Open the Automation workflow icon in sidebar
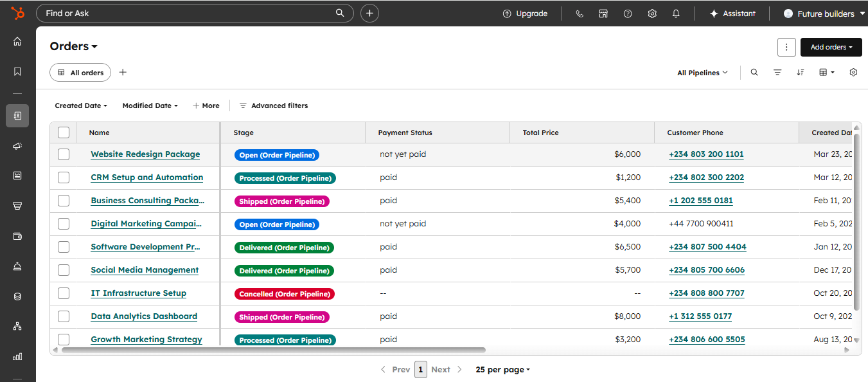Screen dimensions: 868x382 (x=17, y=326)
